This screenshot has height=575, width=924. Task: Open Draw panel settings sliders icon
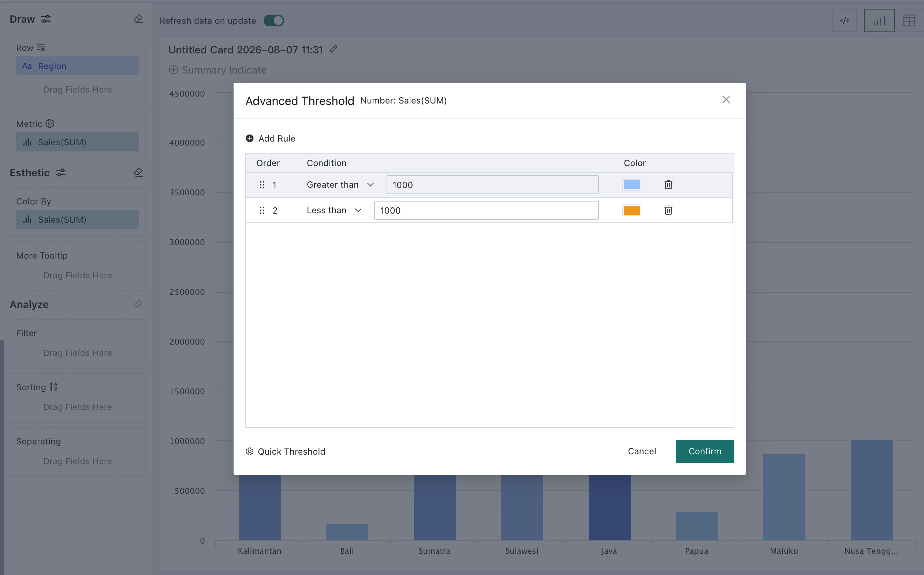46,19
